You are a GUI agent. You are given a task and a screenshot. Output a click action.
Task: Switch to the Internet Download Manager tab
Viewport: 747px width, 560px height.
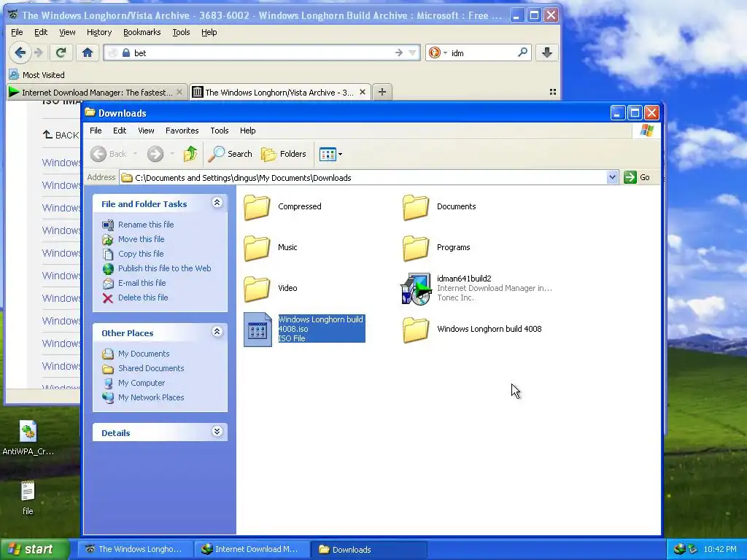pos(97,92)
